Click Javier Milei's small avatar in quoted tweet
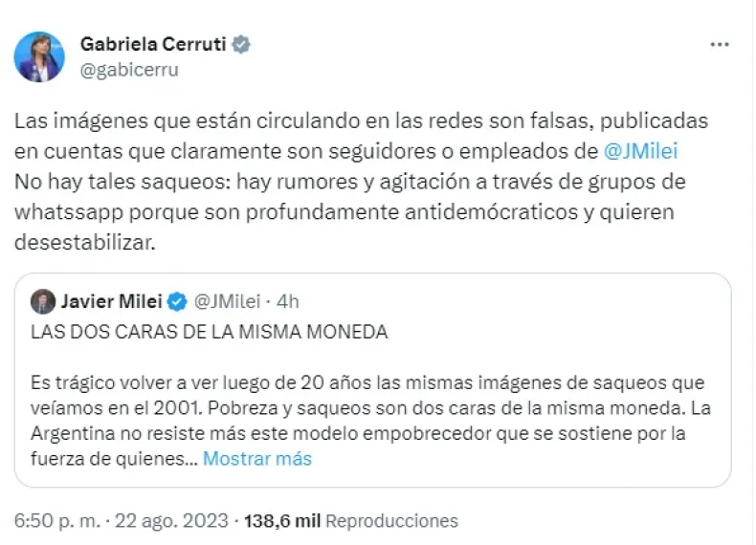This screenshot has height=545, width=756. (x=44, y=302)
